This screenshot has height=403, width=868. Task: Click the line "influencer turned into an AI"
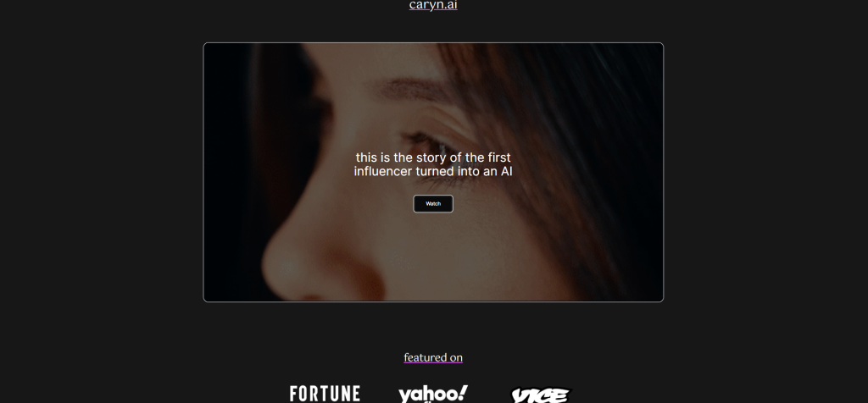433,171
